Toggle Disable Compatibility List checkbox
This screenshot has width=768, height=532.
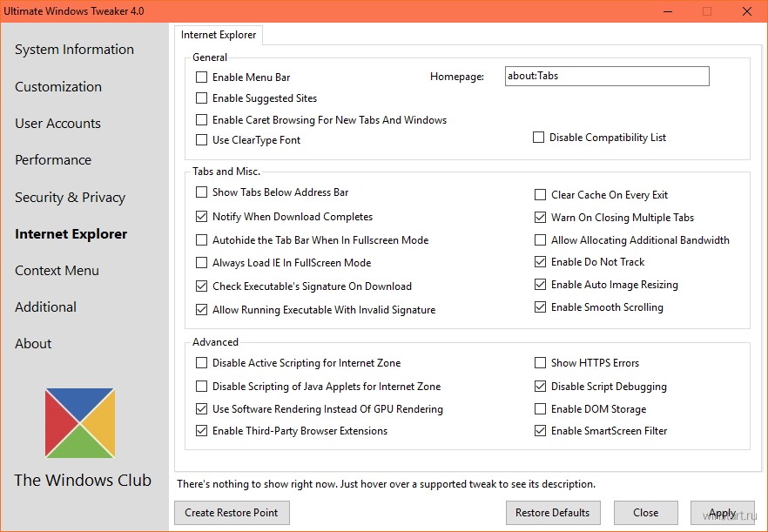point(538,138)
